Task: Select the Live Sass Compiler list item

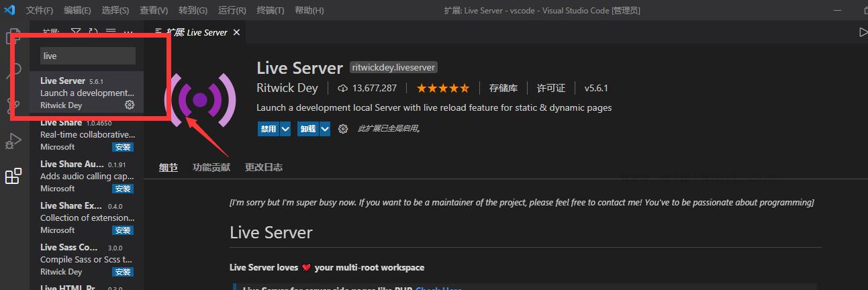Action: [x=87, y=259]
